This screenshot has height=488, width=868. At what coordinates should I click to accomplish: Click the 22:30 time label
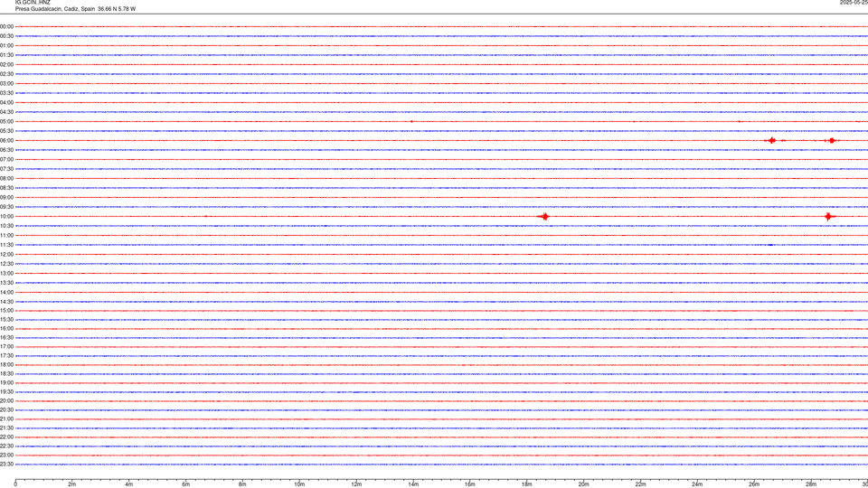tap(6, 446)
